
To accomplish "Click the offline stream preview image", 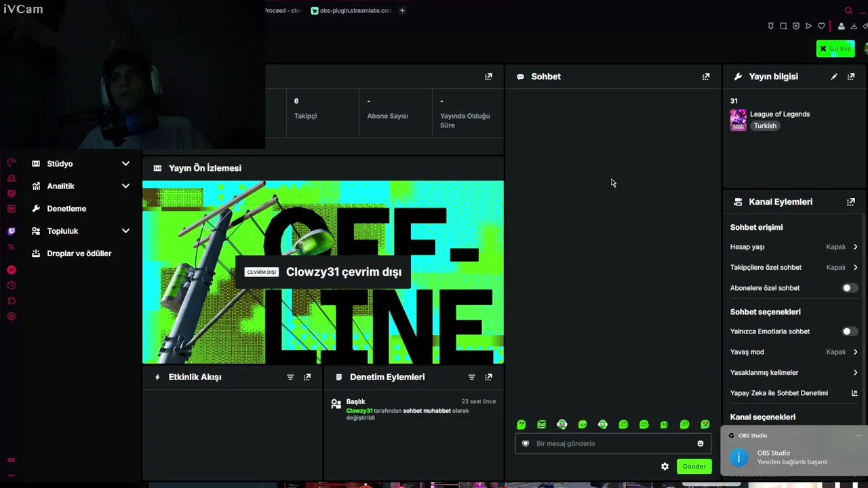I will [323, 272].
